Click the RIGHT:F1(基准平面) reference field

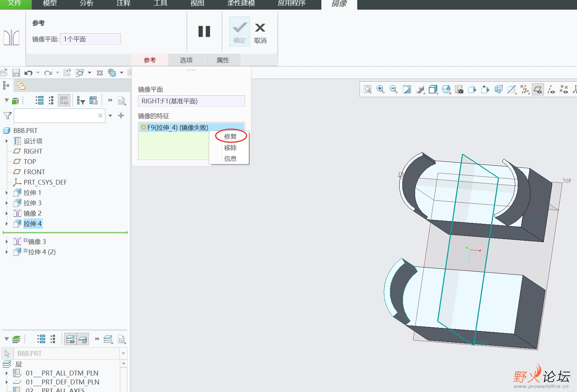coord(192,101)
